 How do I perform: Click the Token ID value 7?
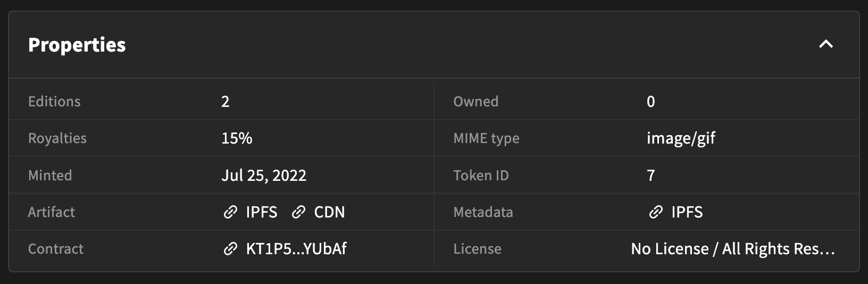point(650,176)
